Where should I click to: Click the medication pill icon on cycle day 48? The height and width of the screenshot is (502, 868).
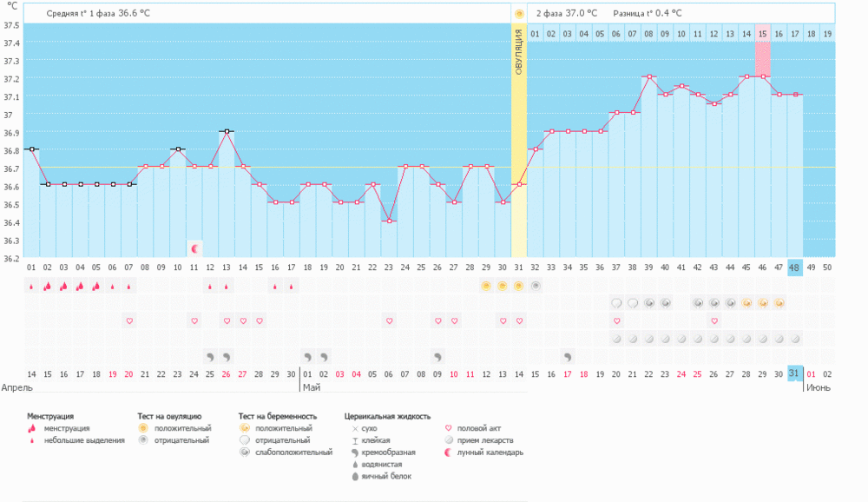[795, 338]
